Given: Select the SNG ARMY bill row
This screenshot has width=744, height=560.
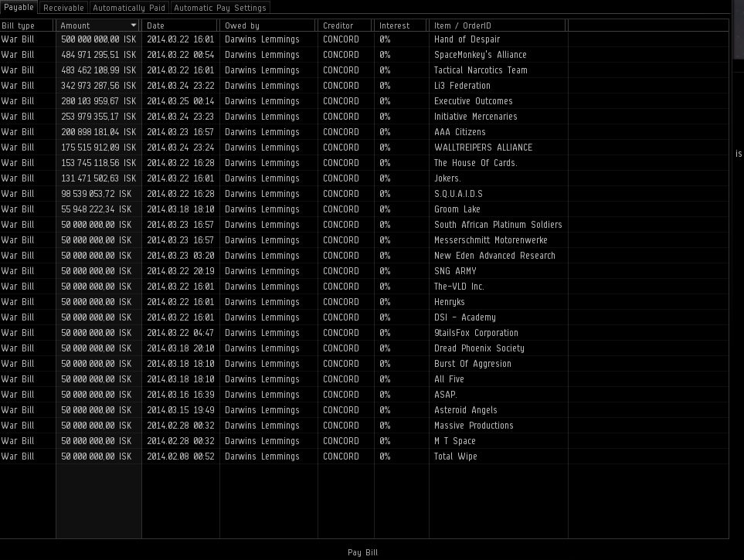Looking at the screenshot, I should 365,271.
